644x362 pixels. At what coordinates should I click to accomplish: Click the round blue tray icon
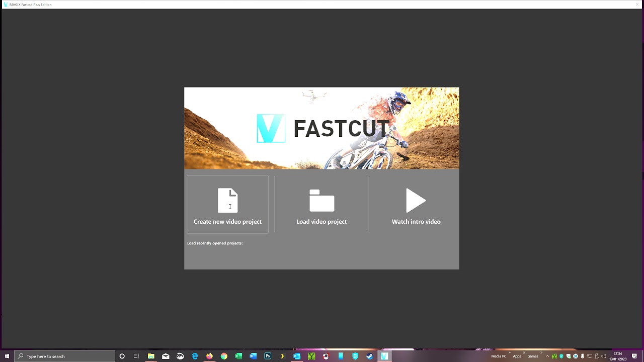pos(576,356)
